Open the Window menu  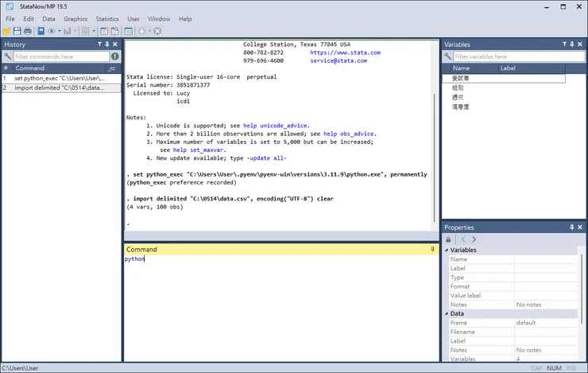[x=159, y=19]
